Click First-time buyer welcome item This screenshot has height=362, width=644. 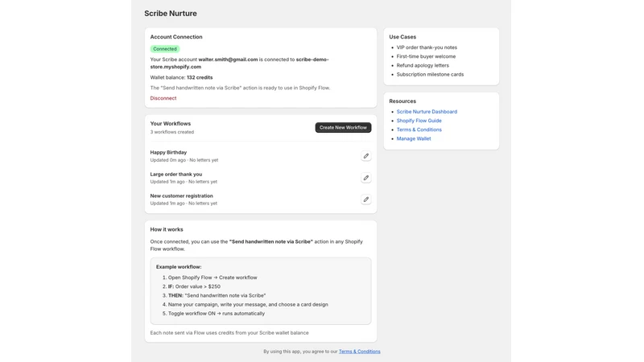click(x=426, y=56)
